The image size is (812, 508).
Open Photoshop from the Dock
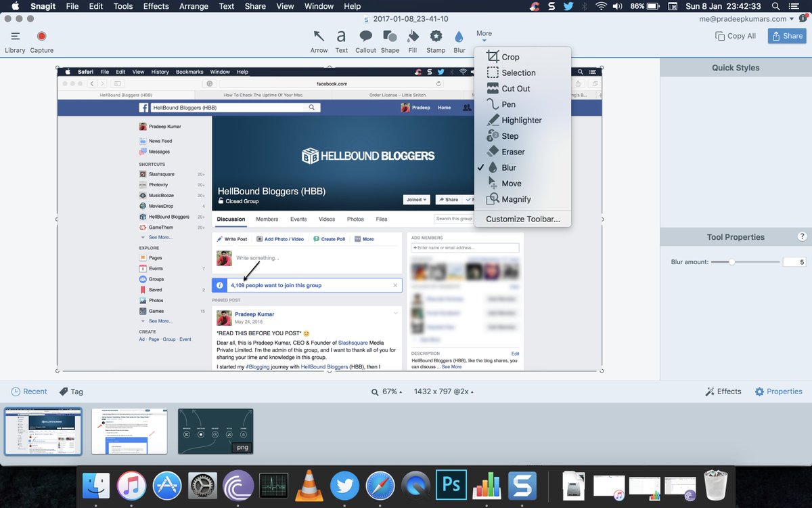451,486
